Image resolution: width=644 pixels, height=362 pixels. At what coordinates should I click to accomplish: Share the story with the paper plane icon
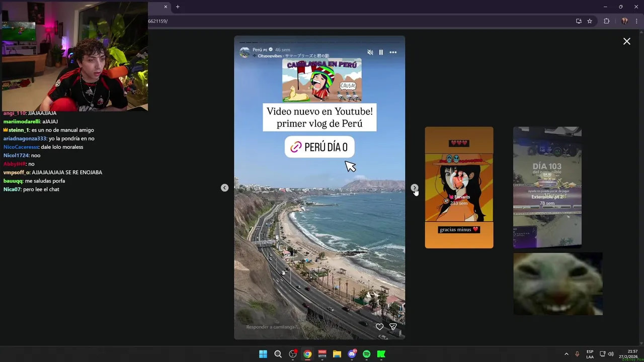(x=393, y=327)
